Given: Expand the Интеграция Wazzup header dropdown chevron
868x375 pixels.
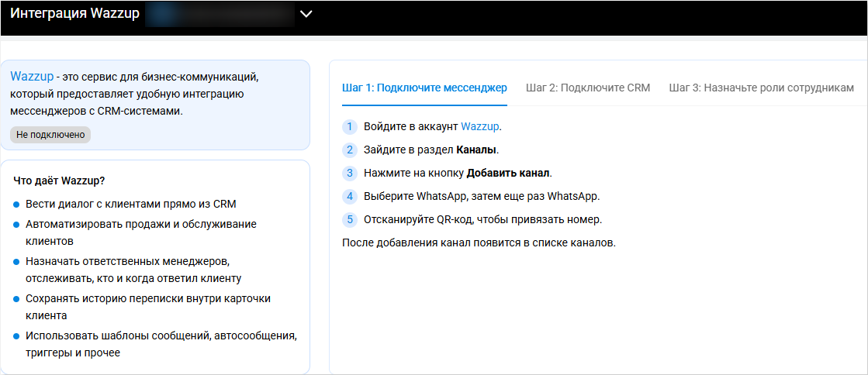Looking at the screenshot, I should click(x=306, y=15).
